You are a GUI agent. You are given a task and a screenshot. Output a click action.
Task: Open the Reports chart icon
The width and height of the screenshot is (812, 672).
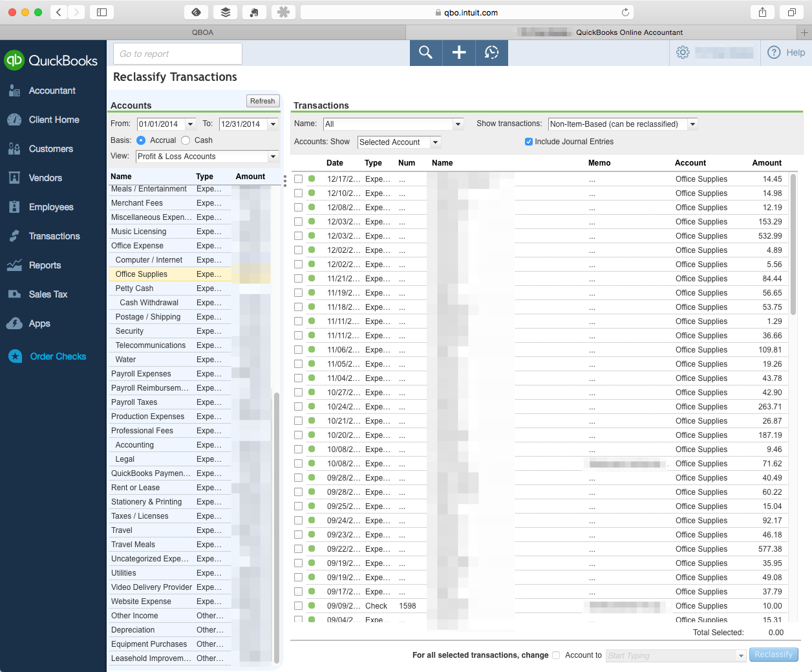(14, 265)
